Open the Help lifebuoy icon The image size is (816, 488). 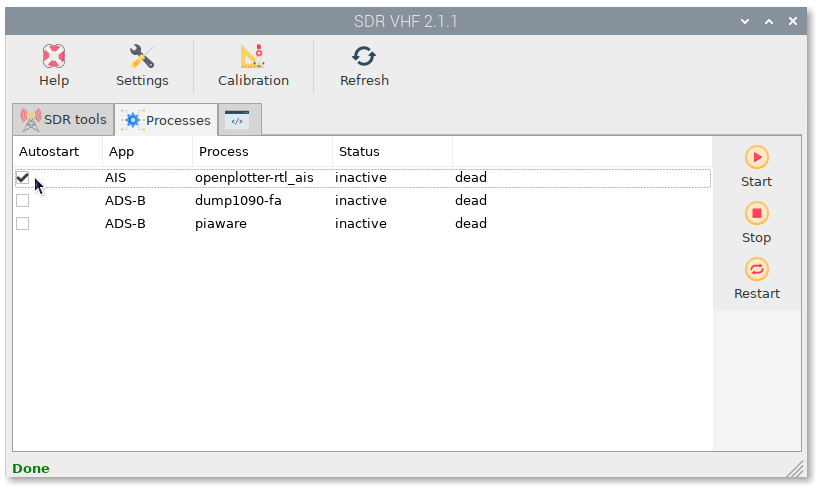(54, 56)
